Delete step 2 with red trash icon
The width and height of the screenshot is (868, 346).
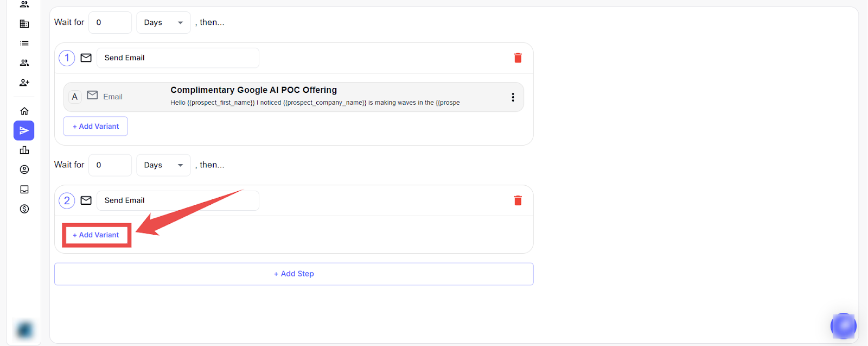(x=518, y=200)
